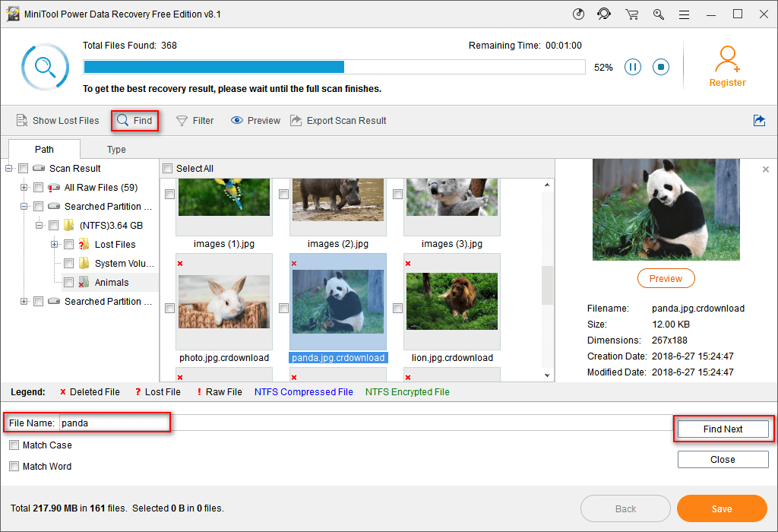Expand the Lost Files node

[x=55, y=244]
